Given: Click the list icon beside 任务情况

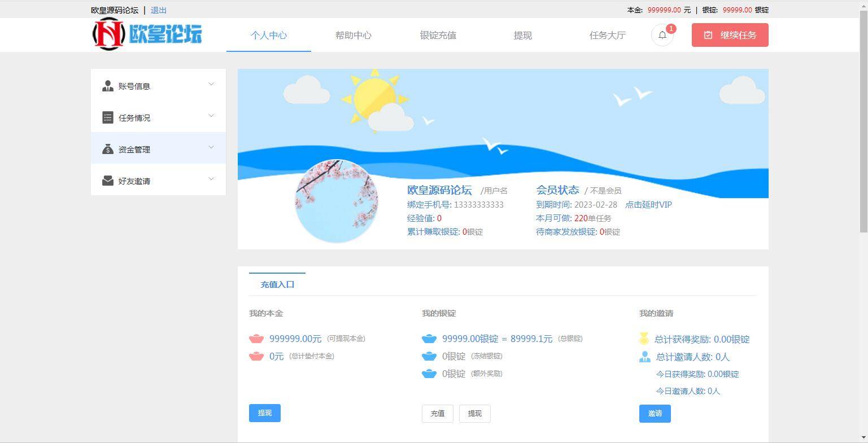Looking at the screenshot, I should click(108, 117).
